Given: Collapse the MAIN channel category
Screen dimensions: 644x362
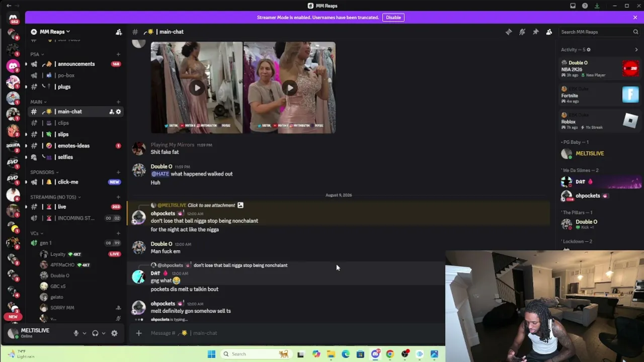Looking at the screenshot, I should point(38,102).
